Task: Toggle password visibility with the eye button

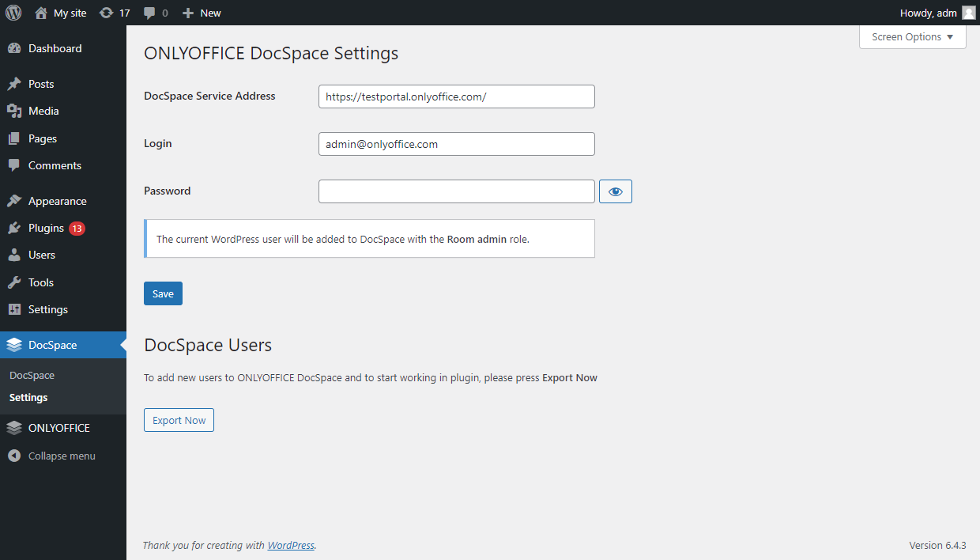Action: coord(615,191)
